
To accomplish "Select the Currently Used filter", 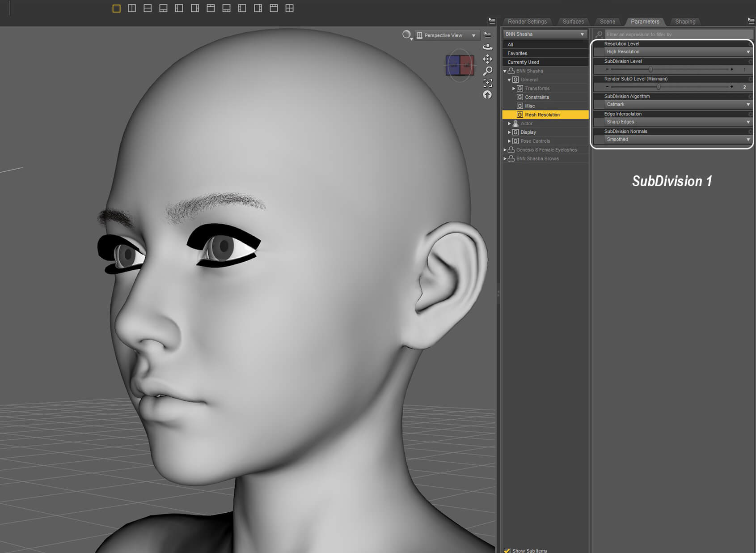I will 545,62.
